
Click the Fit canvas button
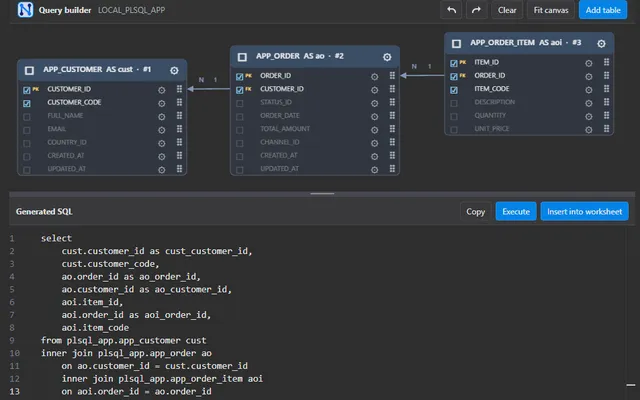coord(551,10)
